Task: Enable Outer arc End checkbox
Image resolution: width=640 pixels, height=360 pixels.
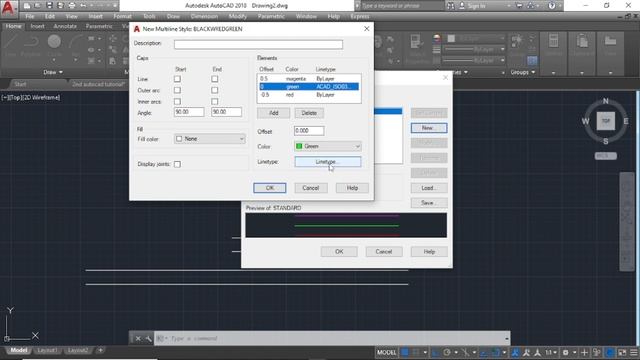Action: click(215, 90)
